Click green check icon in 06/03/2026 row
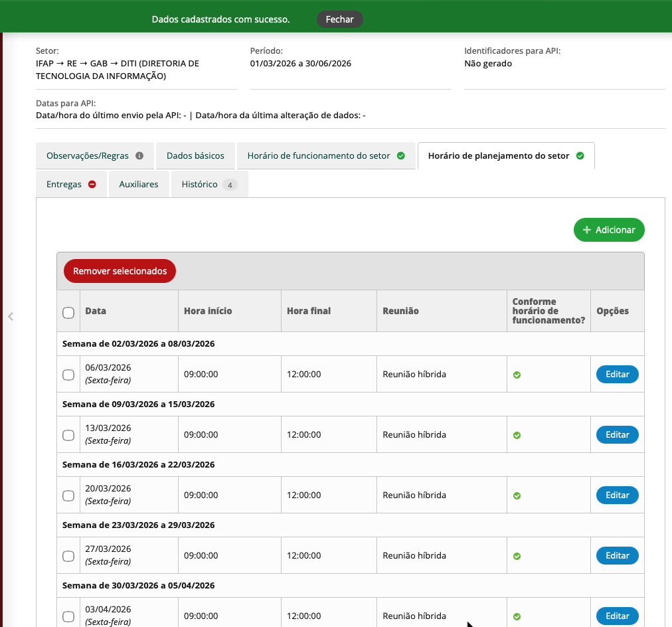Image resolution: width=672 pixels, height=627 pixels. pyautogui.click(x=517, y=375)
